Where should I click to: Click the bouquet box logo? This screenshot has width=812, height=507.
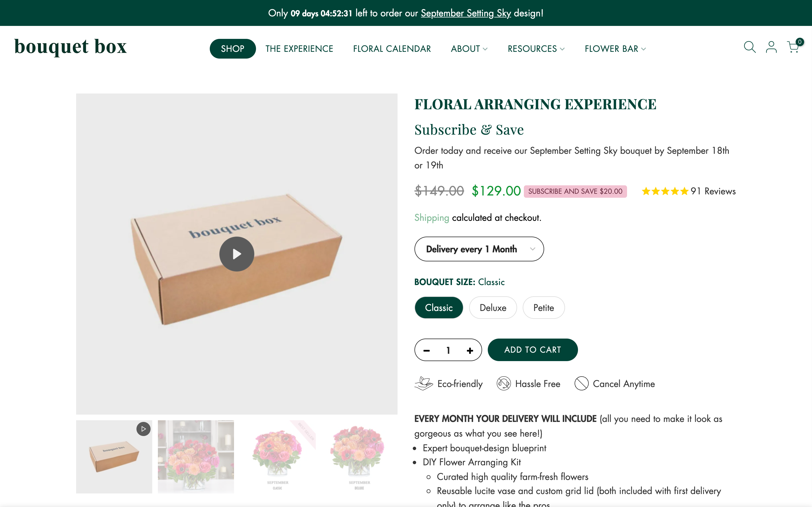(70, 47)
